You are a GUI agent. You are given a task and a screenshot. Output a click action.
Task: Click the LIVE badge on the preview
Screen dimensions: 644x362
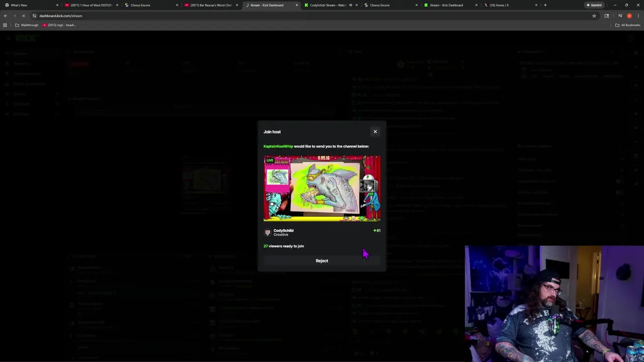pyautogui.click(x=270, y=160)
